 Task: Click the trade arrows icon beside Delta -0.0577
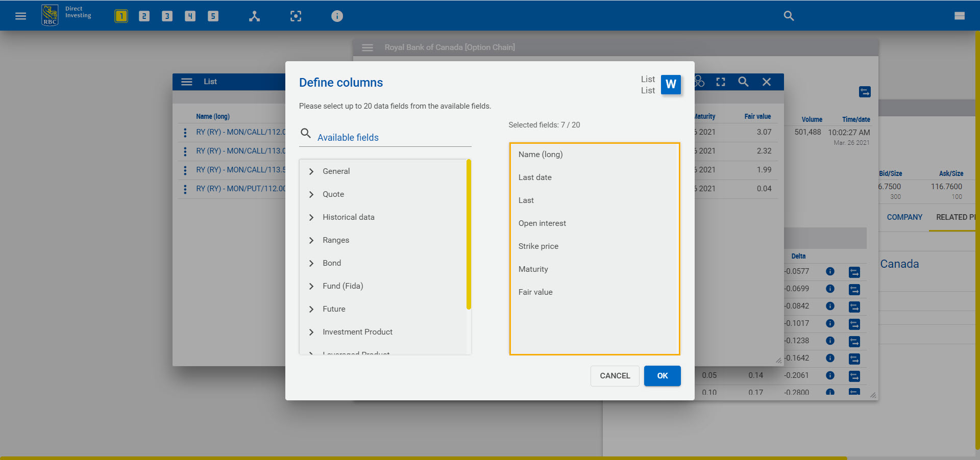855,272
